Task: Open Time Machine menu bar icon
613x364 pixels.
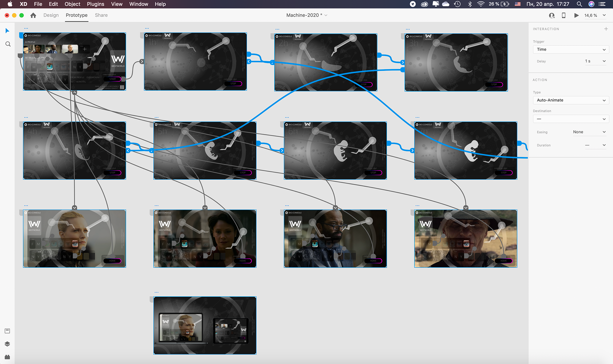Action: coord(457,4)
